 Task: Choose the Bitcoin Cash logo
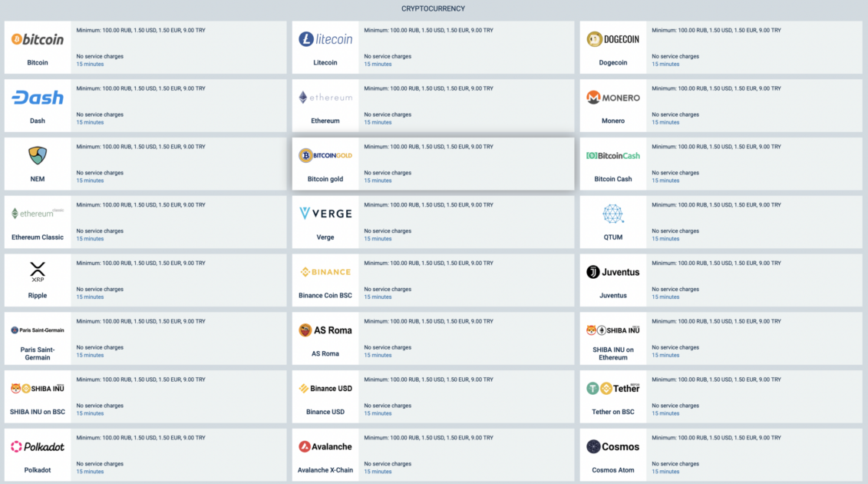[x=612, y=156]
